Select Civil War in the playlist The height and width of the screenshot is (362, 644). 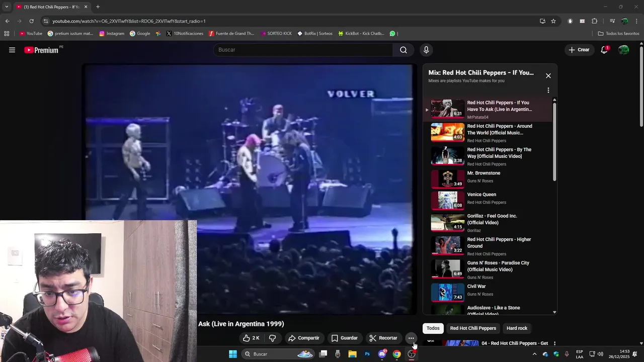tap(488, 292)
